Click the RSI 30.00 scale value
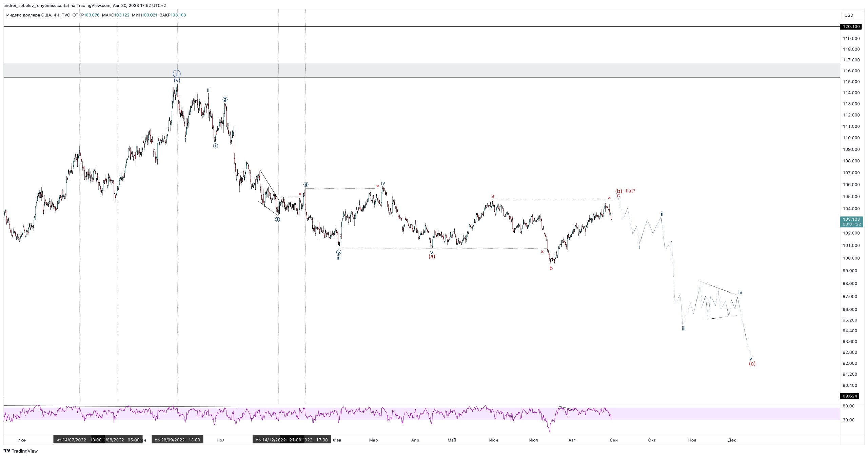Viewport: 868px width, 457px height. click(x=849, y=420)
